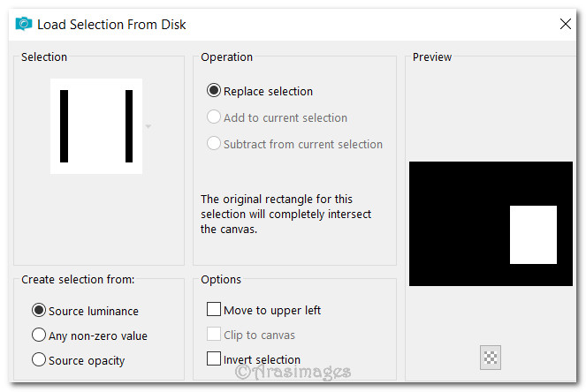Screen dimensions: 586x392
Task: Select Source opacity radio button
Action: [39, 360]
